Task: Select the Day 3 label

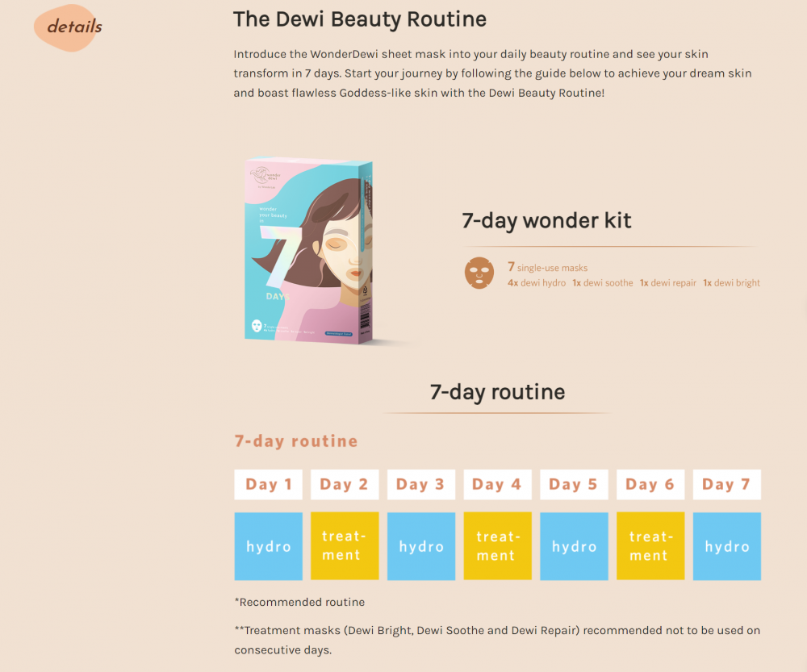Action: (x=421, y=484)
